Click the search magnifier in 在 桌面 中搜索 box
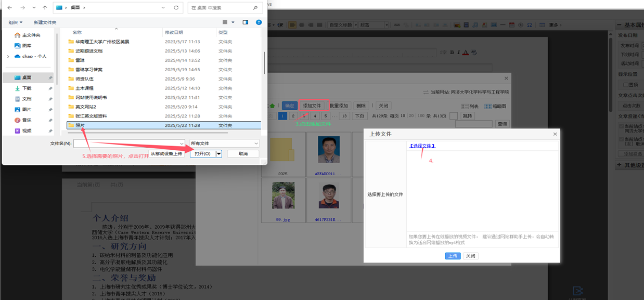The image size is (644, 300). [x=255, y=8]
